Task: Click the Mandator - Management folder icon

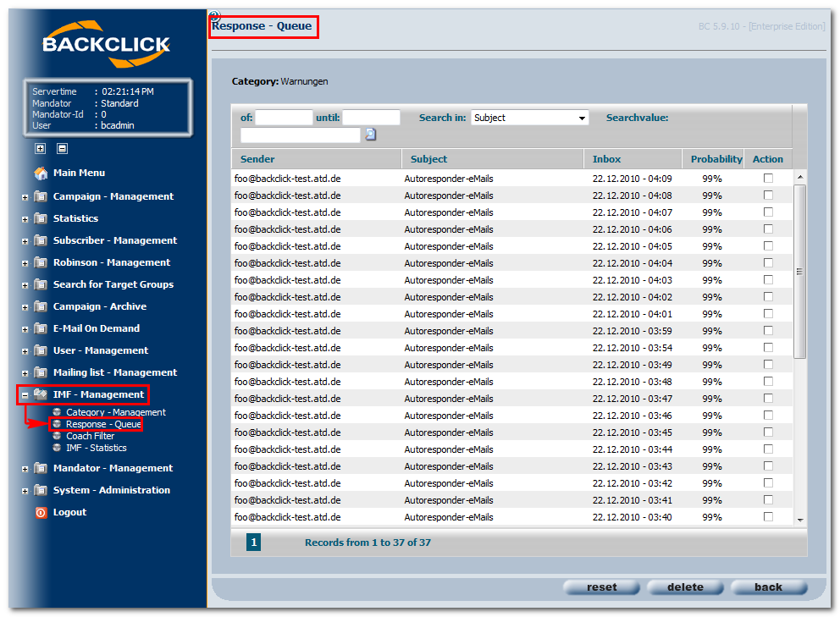Action: (40, 468)
